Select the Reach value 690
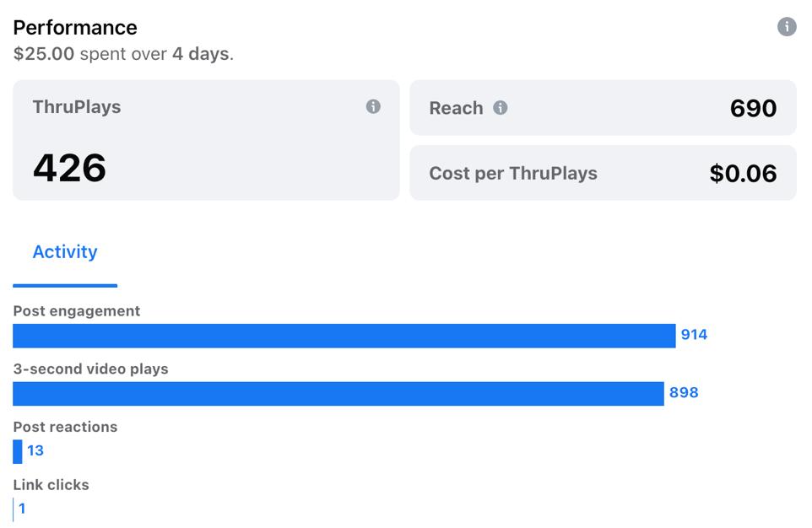The height and width of the screenshot is (528, 812). (753, 108)
